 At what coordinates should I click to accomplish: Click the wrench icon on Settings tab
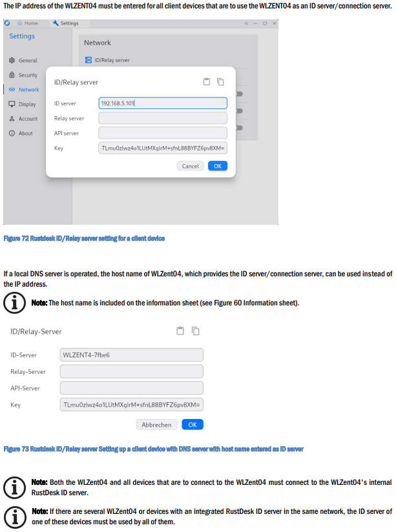56,23
